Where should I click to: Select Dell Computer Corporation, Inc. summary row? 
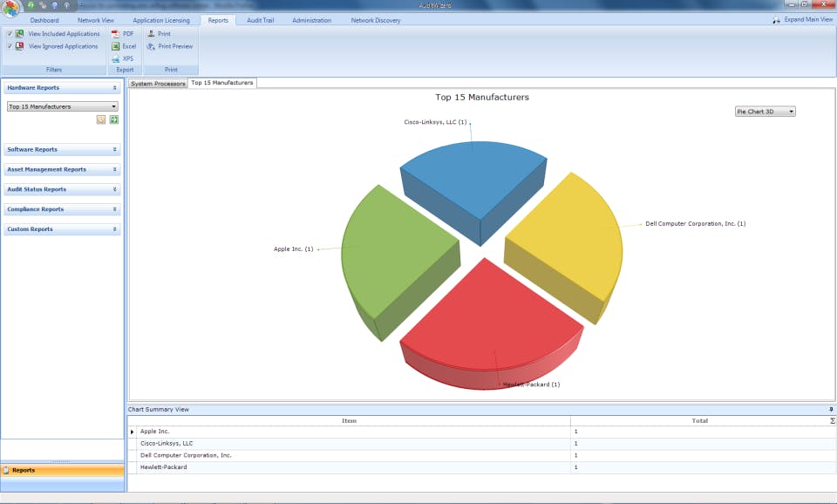(x=481, y=455)
